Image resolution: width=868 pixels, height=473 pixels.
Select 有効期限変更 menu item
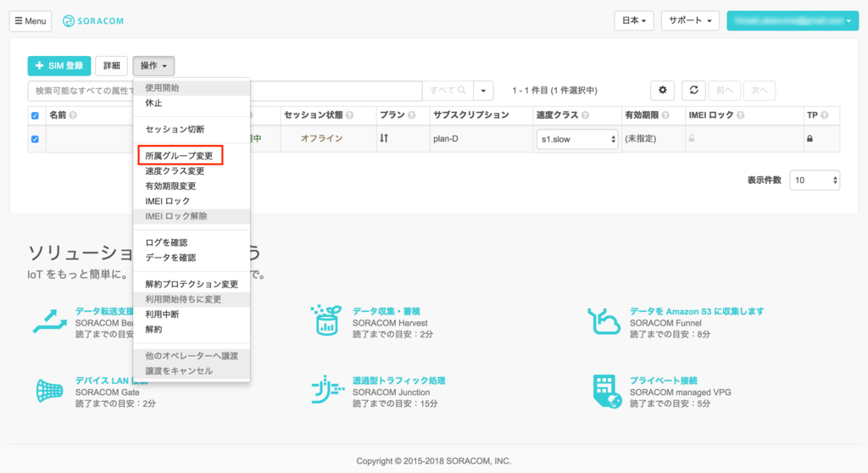click(x=191, y=186)
